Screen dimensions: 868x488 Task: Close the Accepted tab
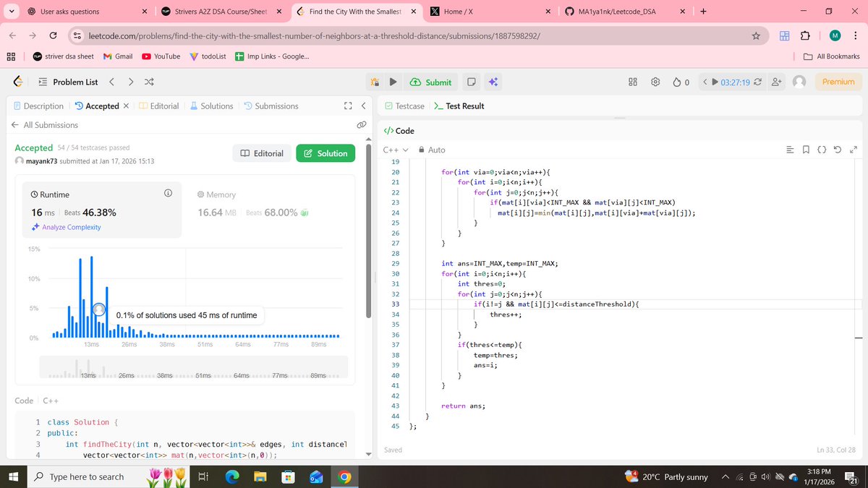pos(126,106)
